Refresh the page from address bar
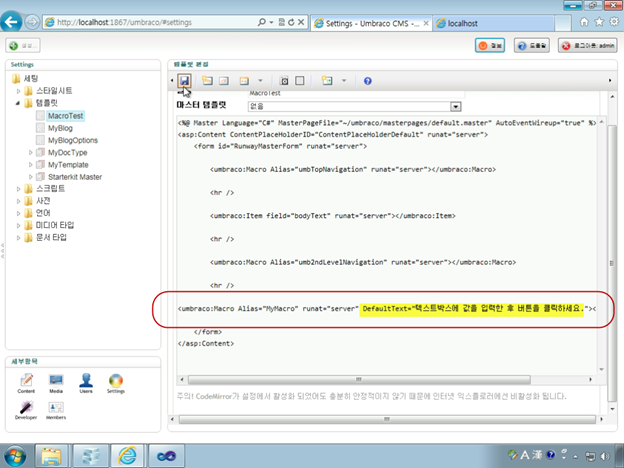The height and width of the screenshot is (468, 624). pos(291,22)
